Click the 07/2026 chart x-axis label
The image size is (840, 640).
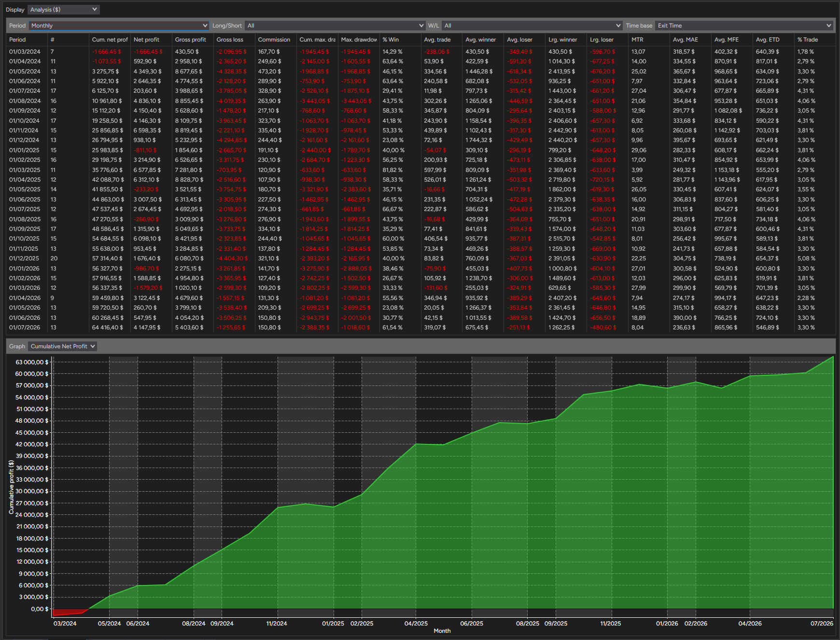822,624
